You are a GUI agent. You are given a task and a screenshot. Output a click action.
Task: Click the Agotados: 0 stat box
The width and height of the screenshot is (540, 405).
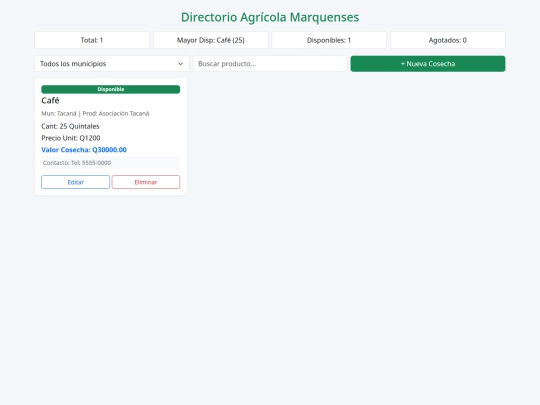click(448, 40)
